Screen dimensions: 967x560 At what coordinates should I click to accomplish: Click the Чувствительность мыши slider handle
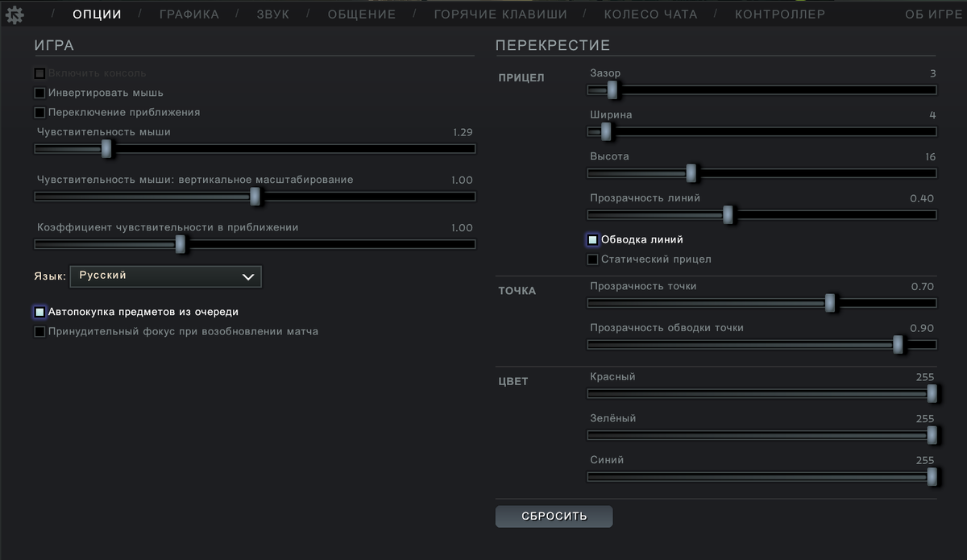point(106,149)
